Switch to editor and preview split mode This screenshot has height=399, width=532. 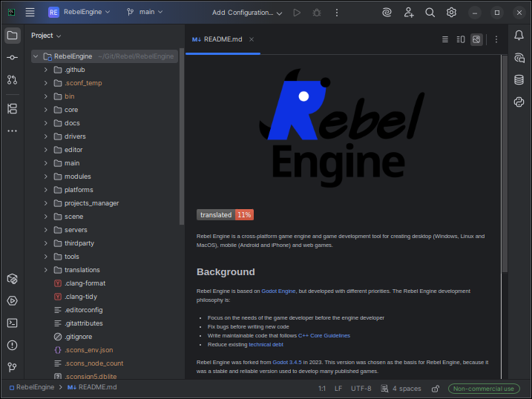pyautogui.click(x=461, y=39)
